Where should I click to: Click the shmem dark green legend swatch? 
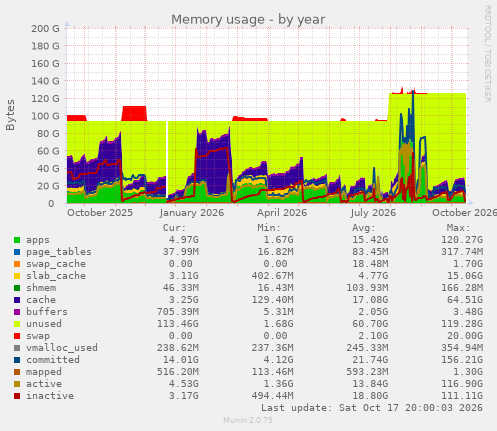coord(17,288)
